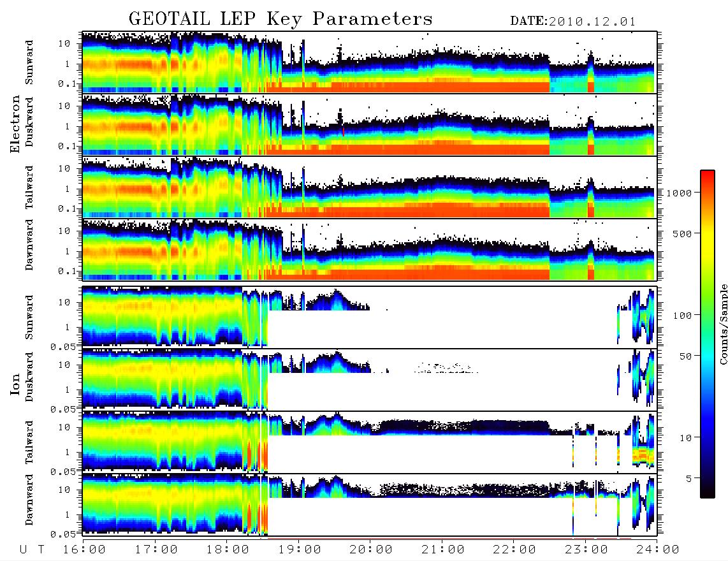Click the 22:00 time tick label
Screen dimensions: 728x561
514,550
